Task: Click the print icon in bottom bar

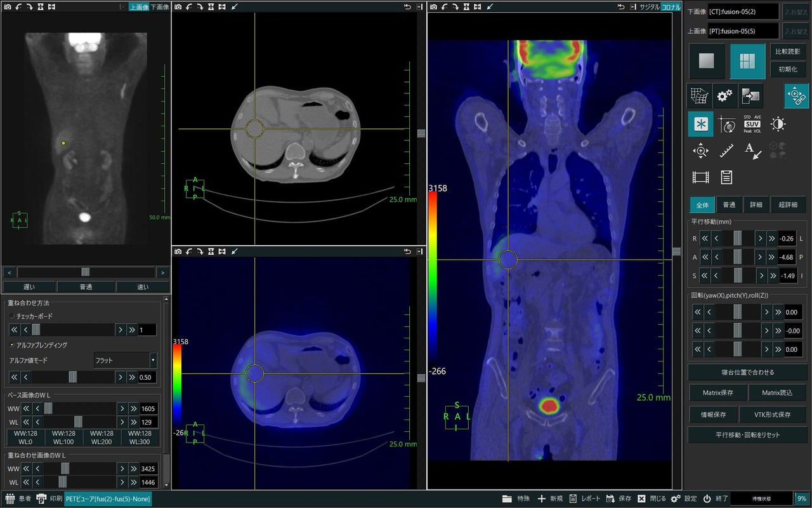Action: (41, 498)
